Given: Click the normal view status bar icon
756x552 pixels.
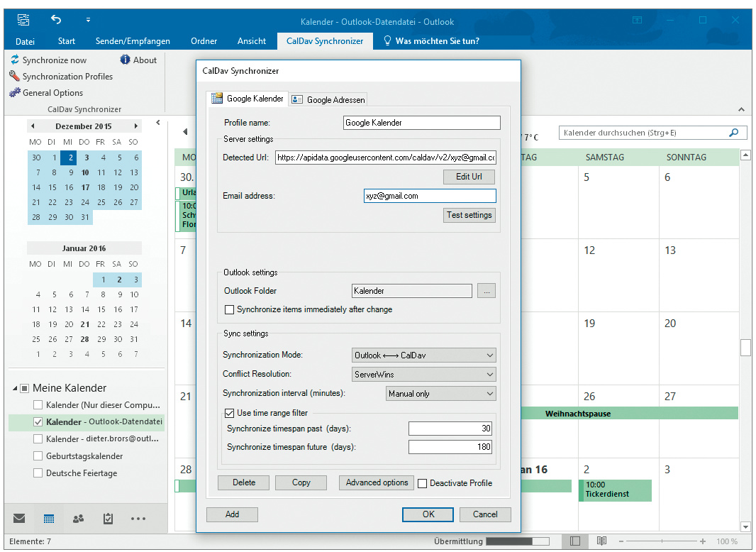Looking at the screenshot, I should pyautogui.click(x=574, y=541).
